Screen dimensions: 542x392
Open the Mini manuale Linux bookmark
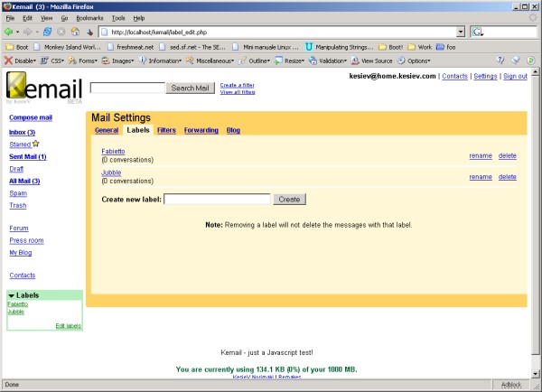(266, 47)
